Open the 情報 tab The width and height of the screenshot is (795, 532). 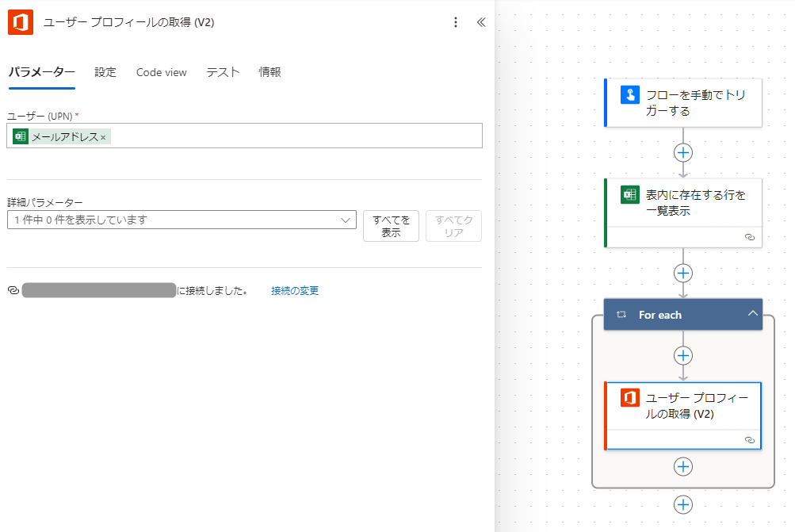269,72
